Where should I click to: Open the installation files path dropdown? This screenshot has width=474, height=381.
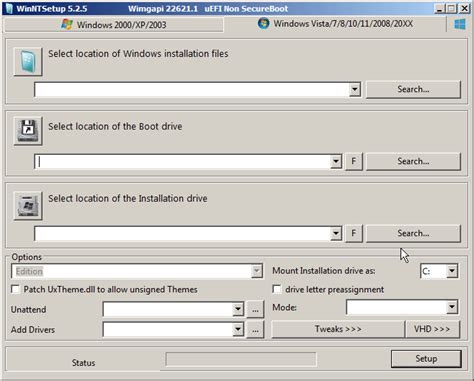click(x=355, y=89)
